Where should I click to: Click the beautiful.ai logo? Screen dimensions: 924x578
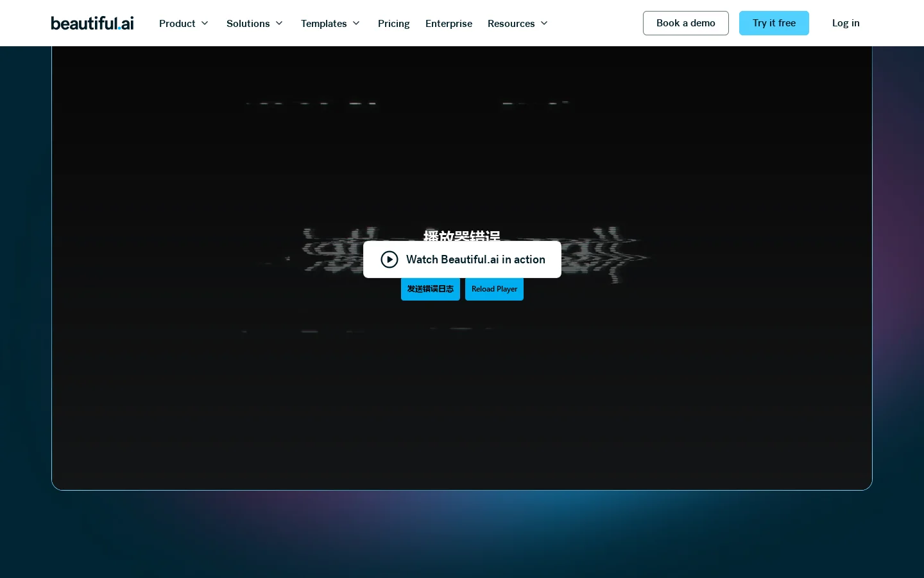[x=92, y=23]
